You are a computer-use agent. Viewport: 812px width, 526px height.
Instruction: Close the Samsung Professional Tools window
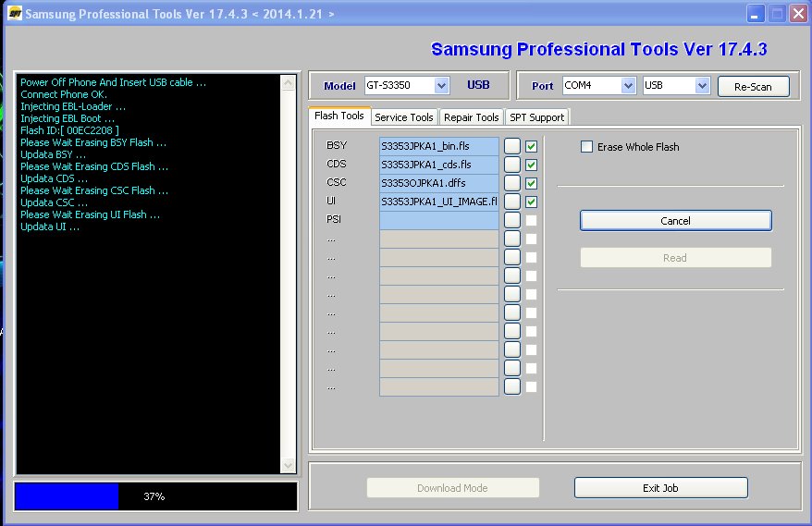798,14
